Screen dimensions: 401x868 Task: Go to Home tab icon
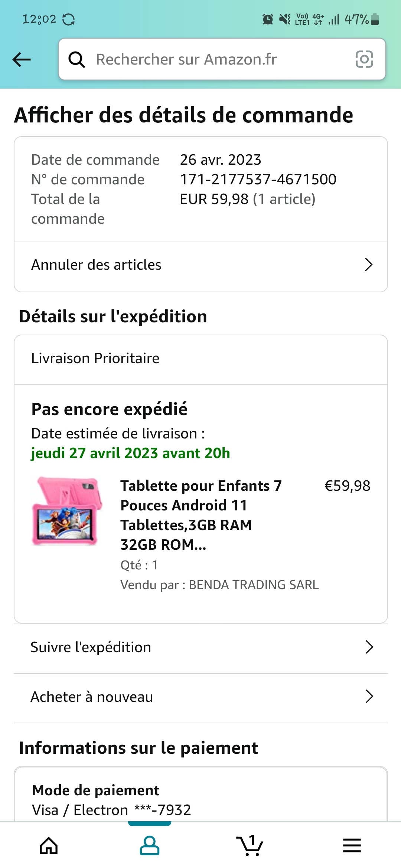[49, 846]
